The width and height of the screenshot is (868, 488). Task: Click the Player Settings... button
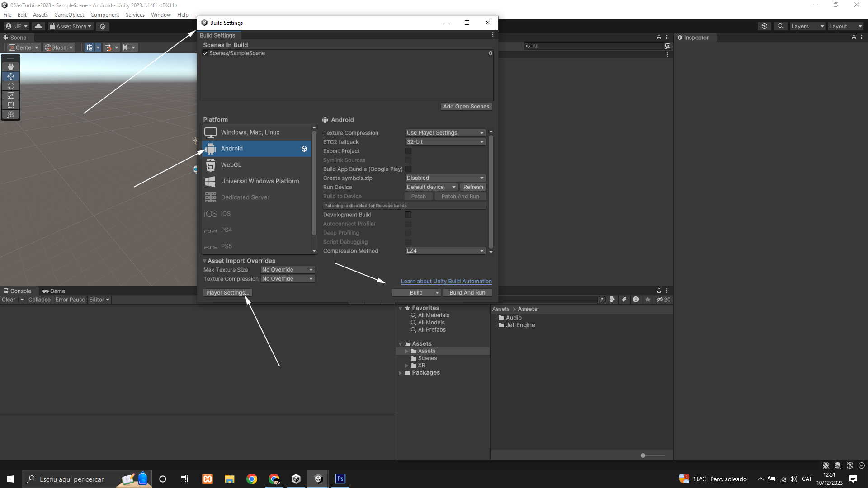(227, 293)
